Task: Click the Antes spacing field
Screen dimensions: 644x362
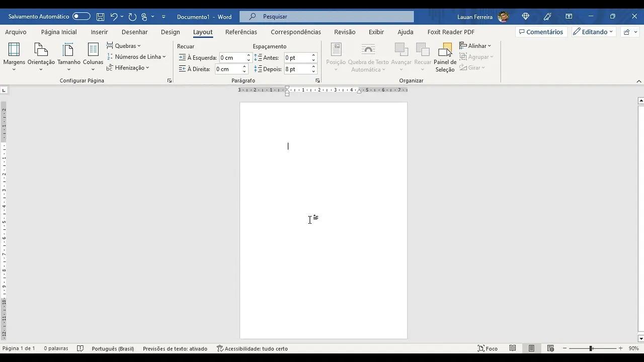Action: coord(297,58)
